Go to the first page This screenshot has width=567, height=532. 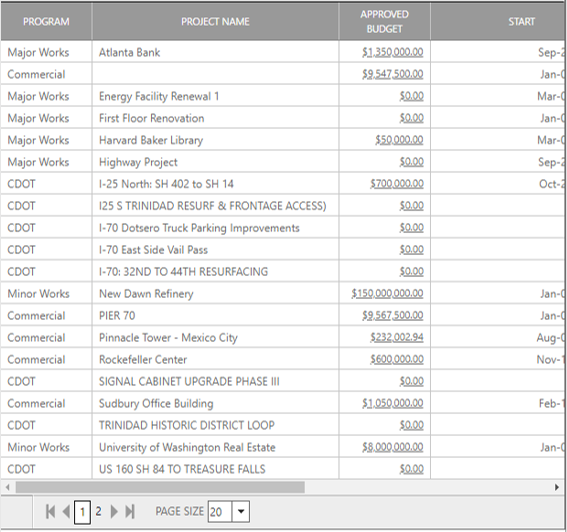pos(51,511)
